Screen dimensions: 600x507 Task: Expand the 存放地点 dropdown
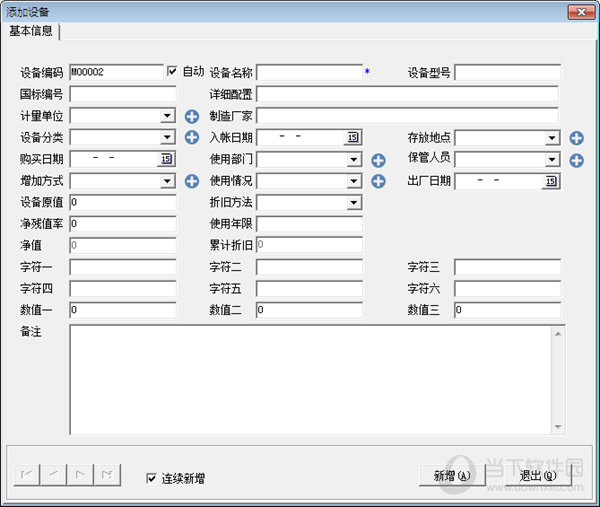tap(552, 138)
